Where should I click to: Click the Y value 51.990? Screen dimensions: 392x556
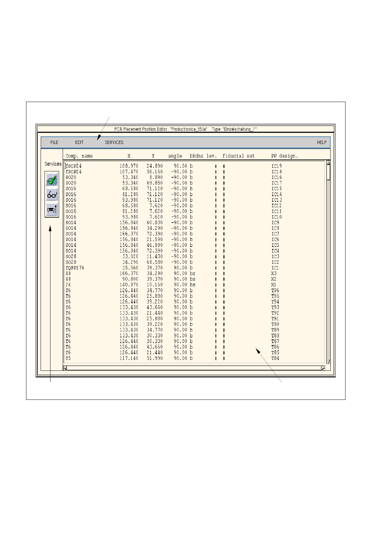pos(155,358)
